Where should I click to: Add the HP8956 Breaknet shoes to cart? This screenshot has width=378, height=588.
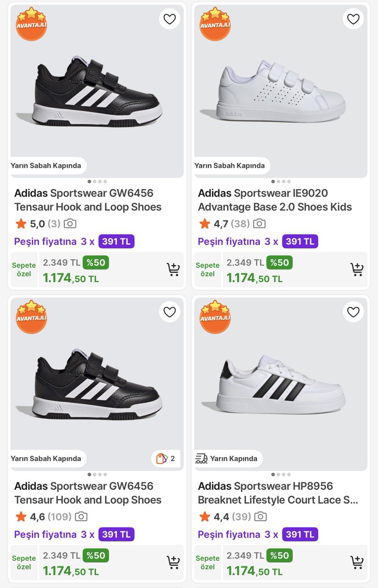tap(356, 563)
